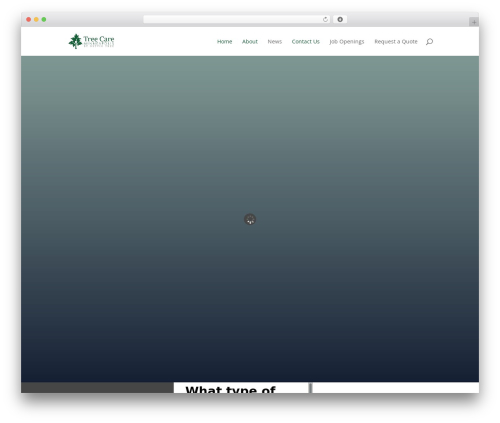Go to the About page
The width and height of the screenshot is (500, 423).
250,42
